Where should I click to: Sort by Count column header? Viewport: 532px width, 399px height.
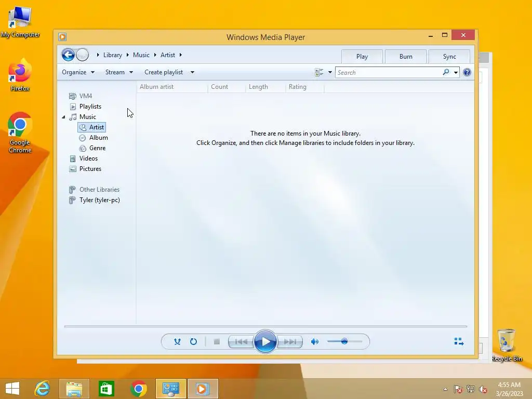pos(227,87)
